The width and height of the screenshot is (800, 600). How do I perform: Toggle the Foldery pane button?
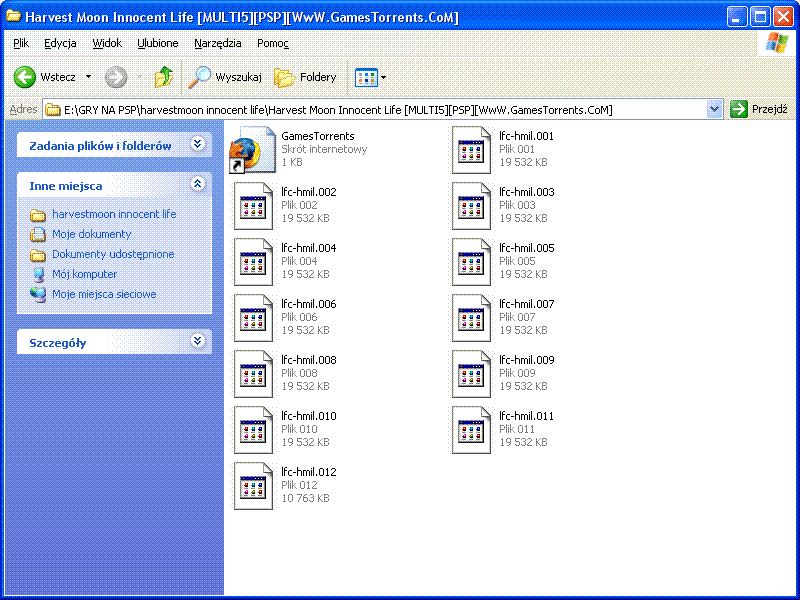(x=306, y=77)
